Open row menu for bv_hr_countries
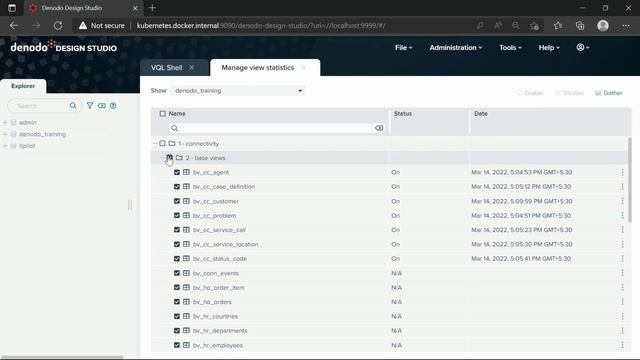 coord(622,316)
